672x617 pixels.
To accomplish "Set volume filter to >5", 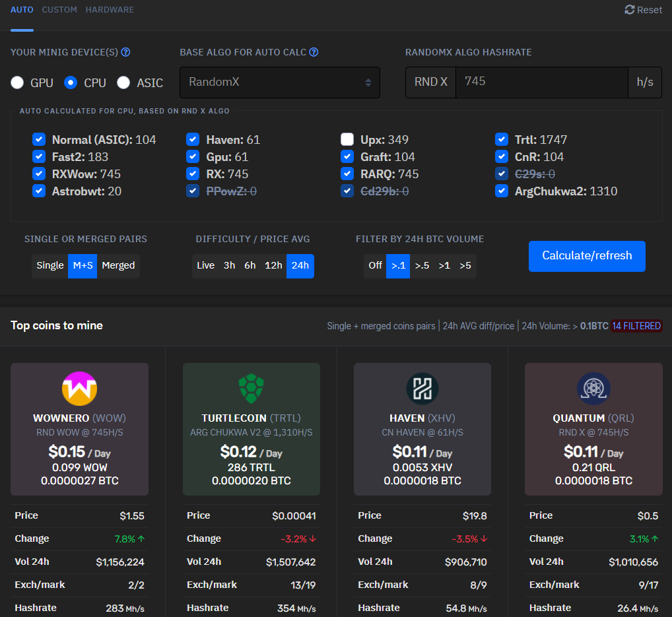I will [465, 266].
